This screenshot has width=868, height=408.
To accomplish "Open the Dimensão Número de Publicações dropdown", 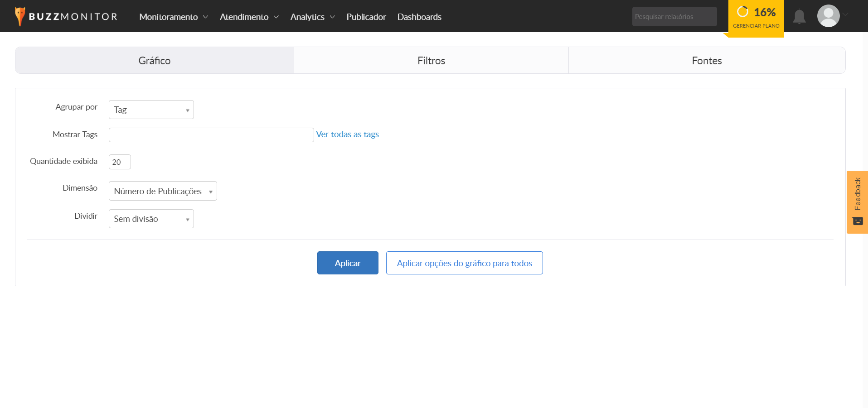I will pyautogui.click(x=163, y=191).
